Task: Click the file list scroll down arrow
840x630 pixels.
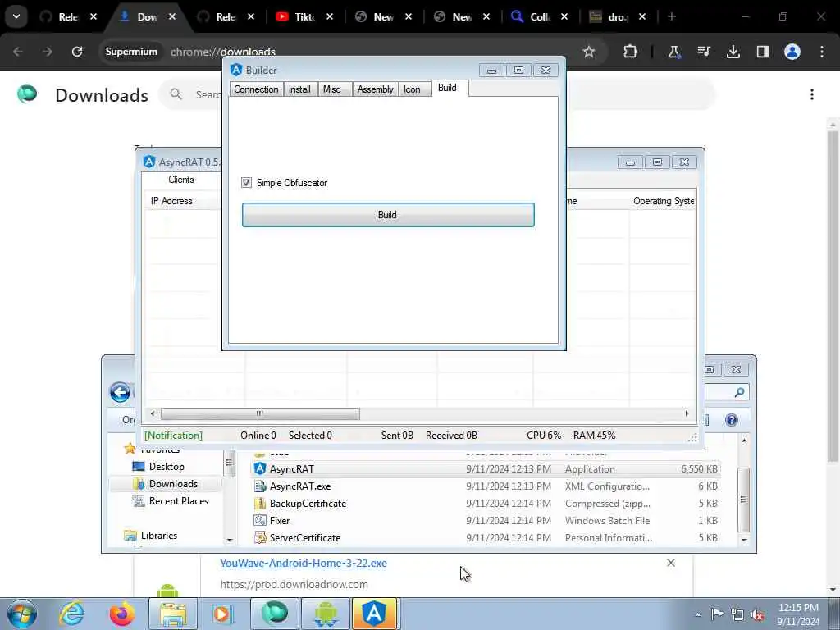Action: pos(744,540)
